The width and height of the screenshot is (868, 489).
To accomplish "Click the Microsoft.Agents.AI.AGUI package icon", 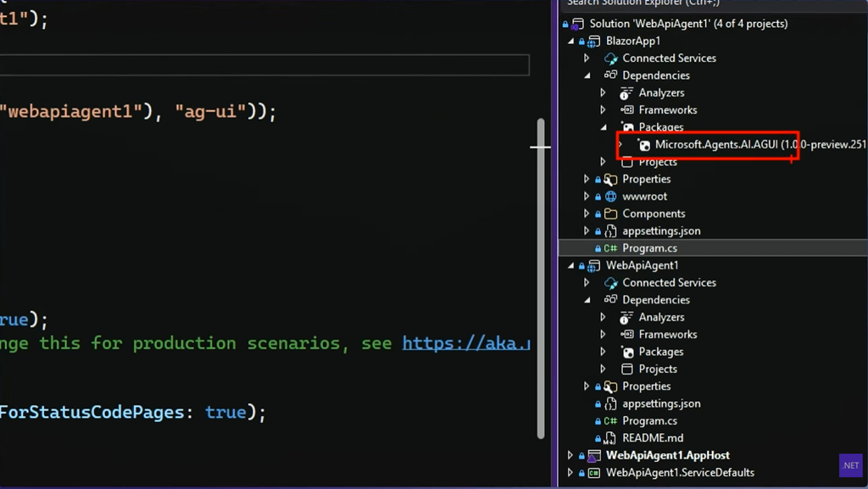I will [644, 145].
